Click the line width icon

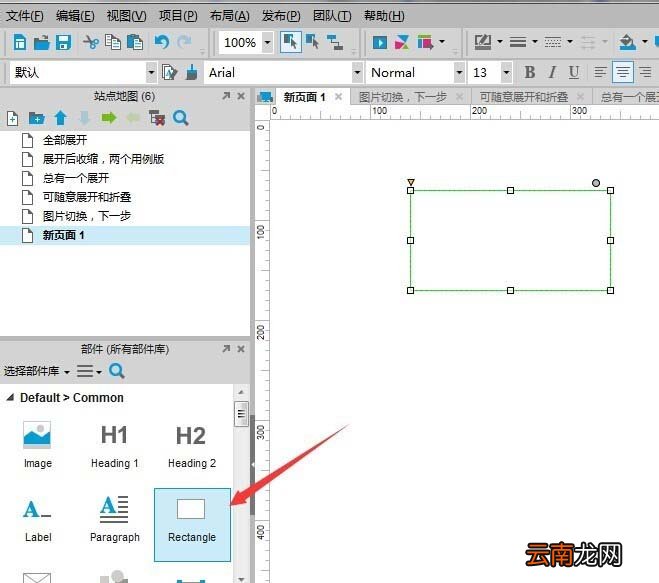(x=518, y=42)
